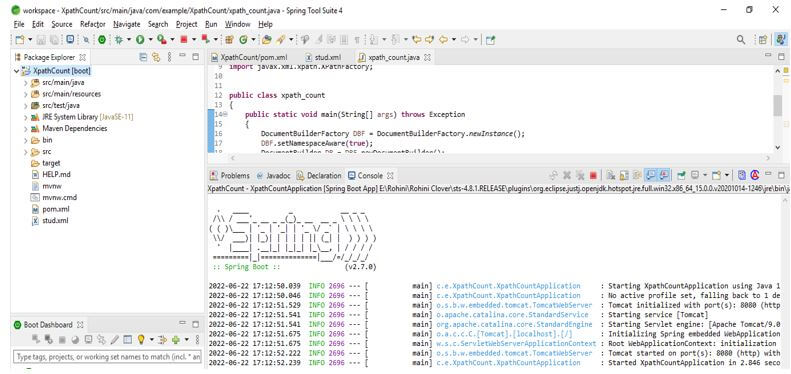
Task: Click the Help menu
Action: point(265,24)
